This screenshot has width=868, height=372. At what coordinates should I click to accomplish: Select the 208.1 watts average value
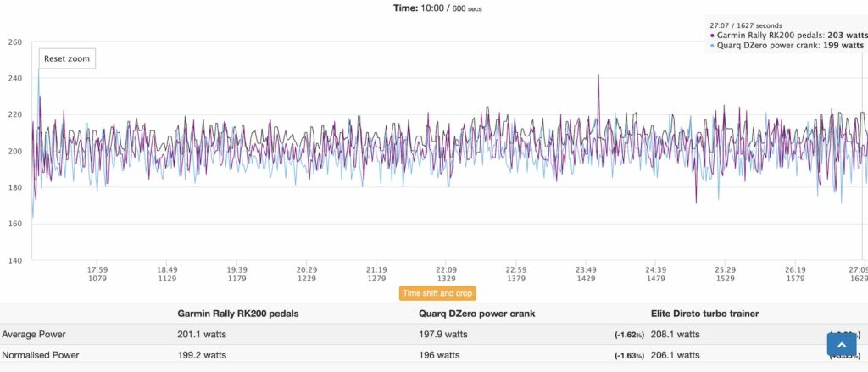pyautogui.click(x=676, y=335)
